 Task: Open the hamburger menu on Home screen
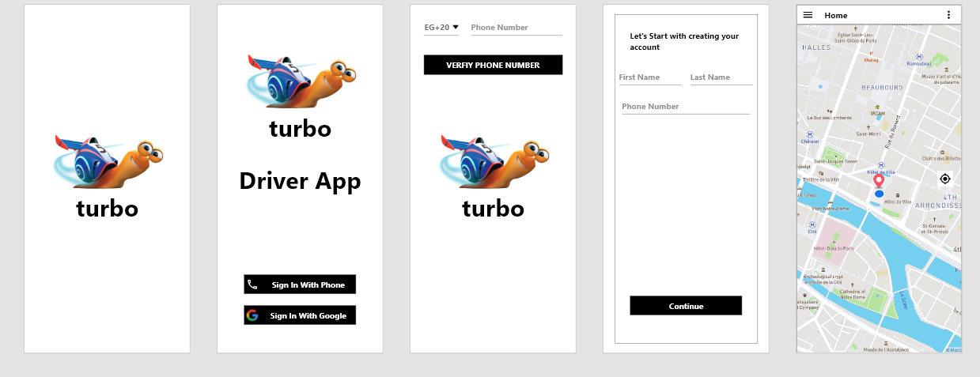(808, 15)
